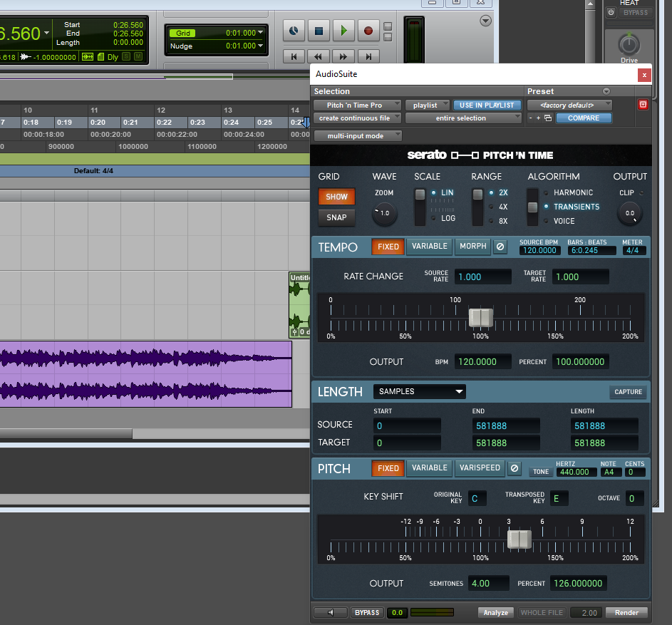Click the green clipboard icon beside Dly
Image resolution: width=672 pixels, height=625 pixels.
(x=100, y=56)
